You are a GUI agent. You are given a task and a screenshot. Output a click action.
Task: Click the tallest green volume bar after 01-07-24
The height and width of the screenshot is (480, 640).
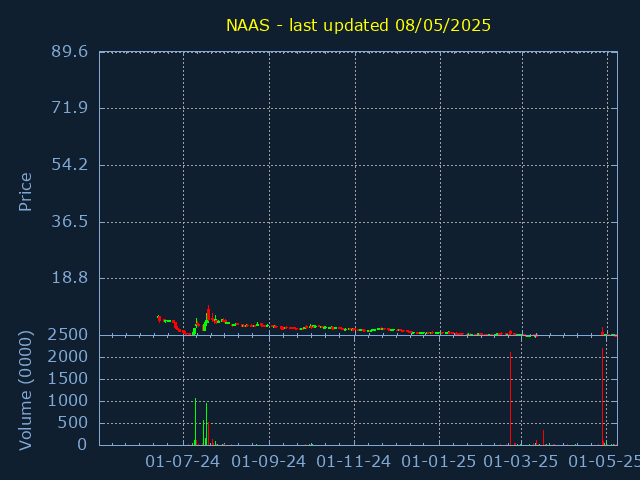[196, 422]
